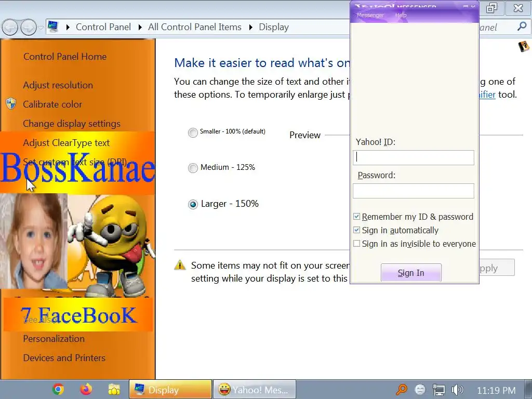532x399 pixels.
Task: Open Devices and Printers link
Action: (64, 357)
